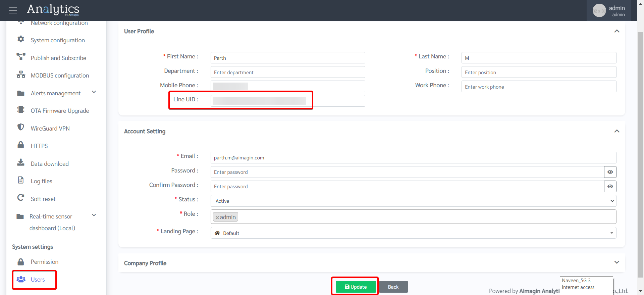This screenshot has height=295, width=644.
Task: Click the System configuration gear icon
Action: [21, 39]
